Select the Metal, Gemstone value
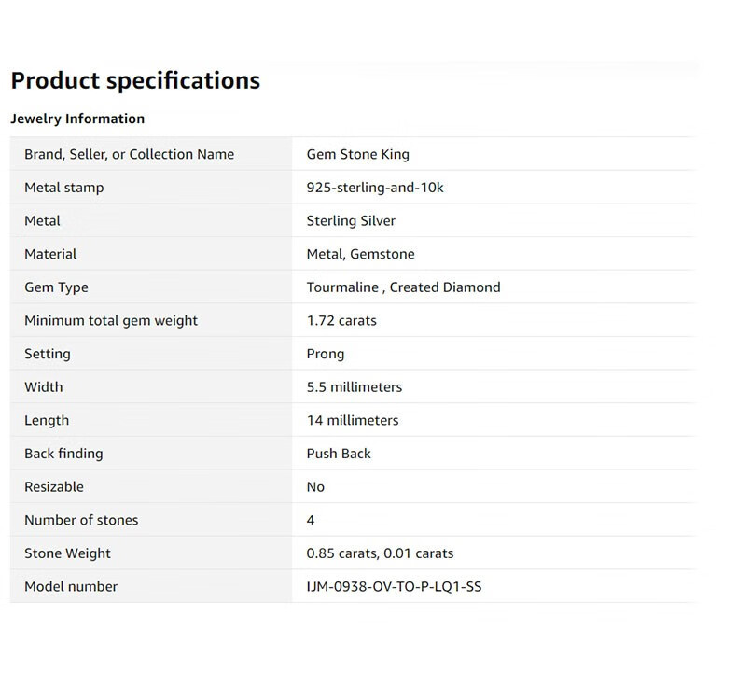The image size is (737, 700). tap(360, 254)
